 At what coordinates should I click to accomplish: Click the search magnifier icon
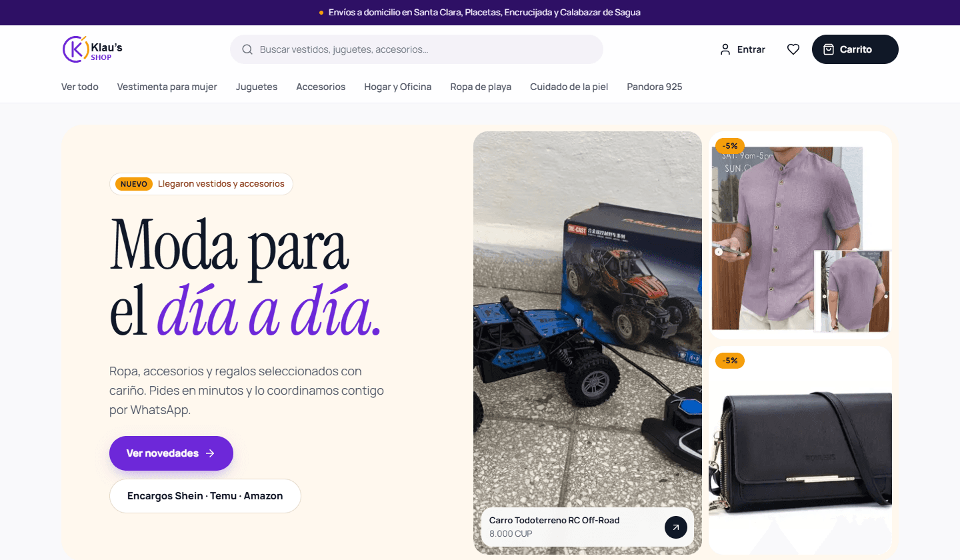[247, 49]
